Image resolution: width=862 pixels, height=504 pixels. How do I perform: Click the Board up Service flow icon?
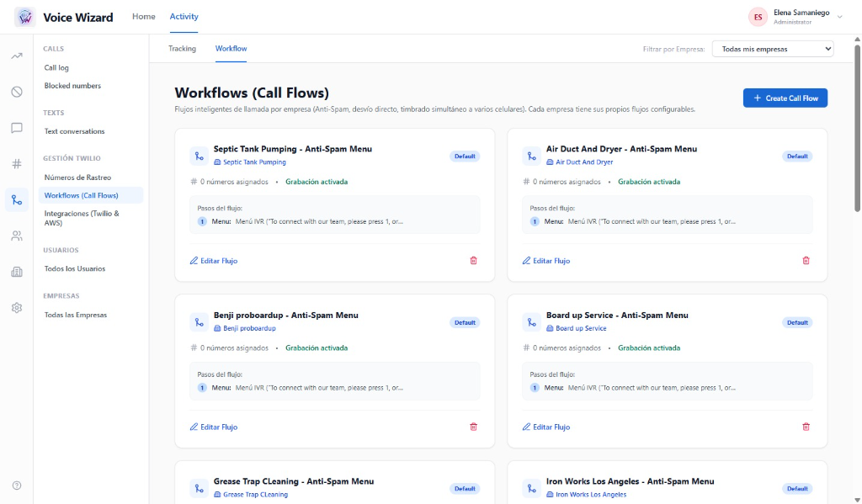(x=532, y=322)
